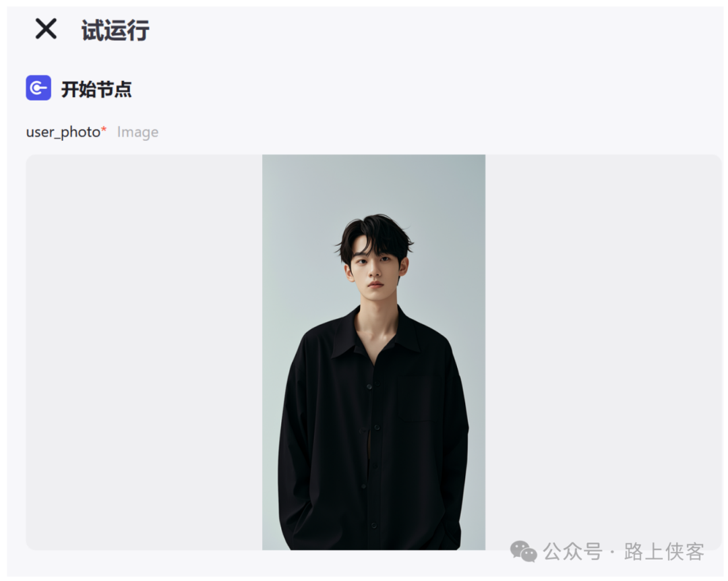The image size is (728, 581).
Task: Click the black shirt's chest pocket
Action: click(x=420, y=397)
